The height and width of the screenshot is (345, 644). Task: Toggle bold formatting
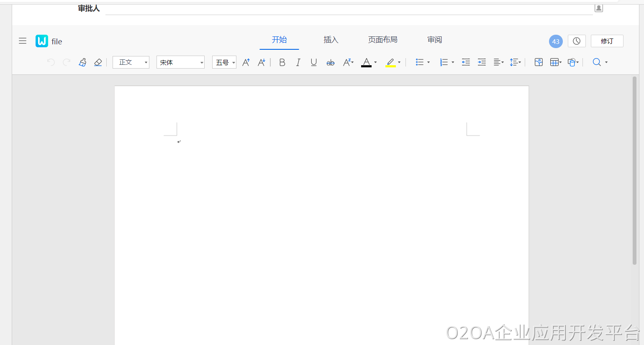282,62
